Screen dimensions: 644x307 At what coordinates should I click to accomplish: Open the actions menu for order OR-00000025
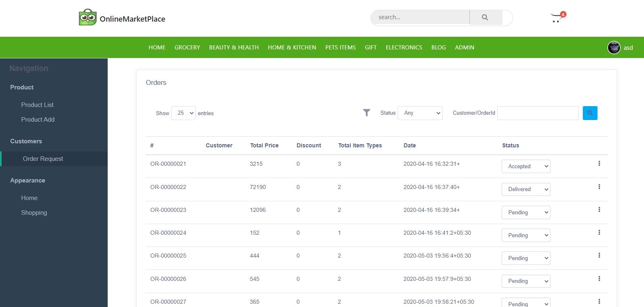pyautogui.click(x=599, y=256)
